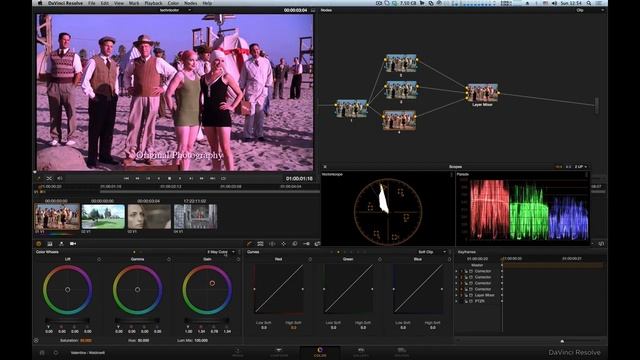Click play reverse in viewer transport
Screen dimensions: 640x360
[x=158, y=178]
